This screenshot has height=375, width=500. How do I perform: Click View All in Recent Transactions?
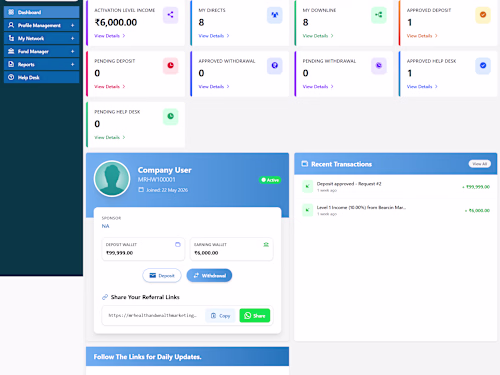(x=480, y=164)
